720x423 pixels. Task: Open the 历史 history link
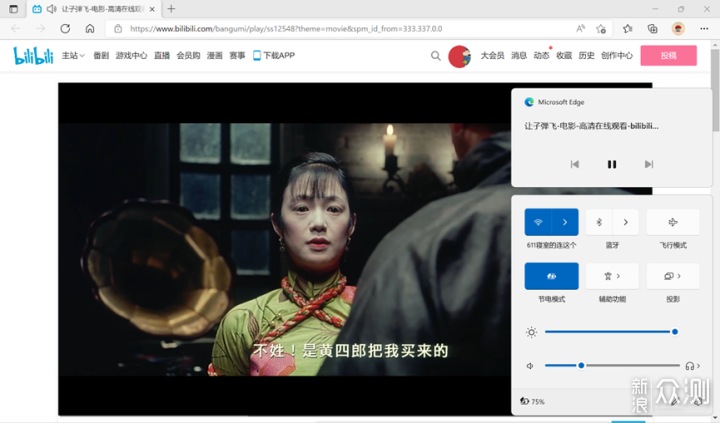pos(586,56)
